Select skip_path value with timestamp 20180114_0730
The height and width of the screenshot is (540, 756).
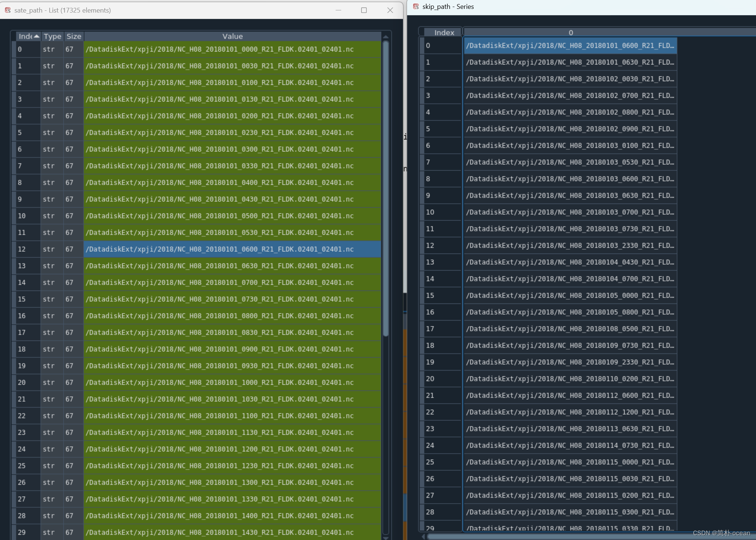pos(570,445)
